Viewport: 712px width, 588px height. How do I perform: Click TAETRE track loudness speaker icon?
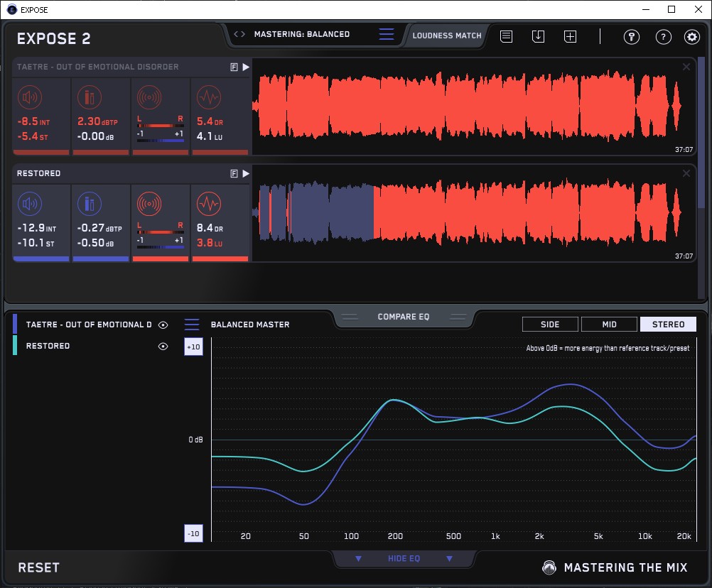coord(30,97)
